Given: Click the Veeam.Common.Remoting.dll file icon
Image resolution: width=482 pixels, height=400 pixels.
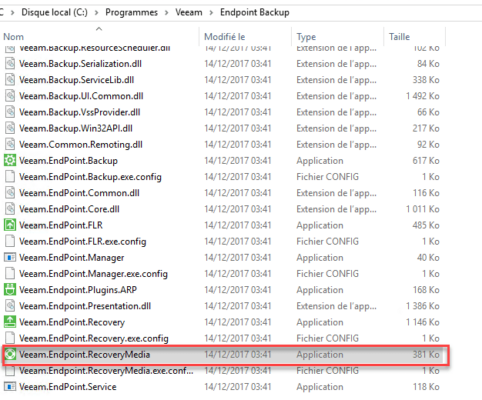Looking at the screenshot, I should tap(10, 145).
